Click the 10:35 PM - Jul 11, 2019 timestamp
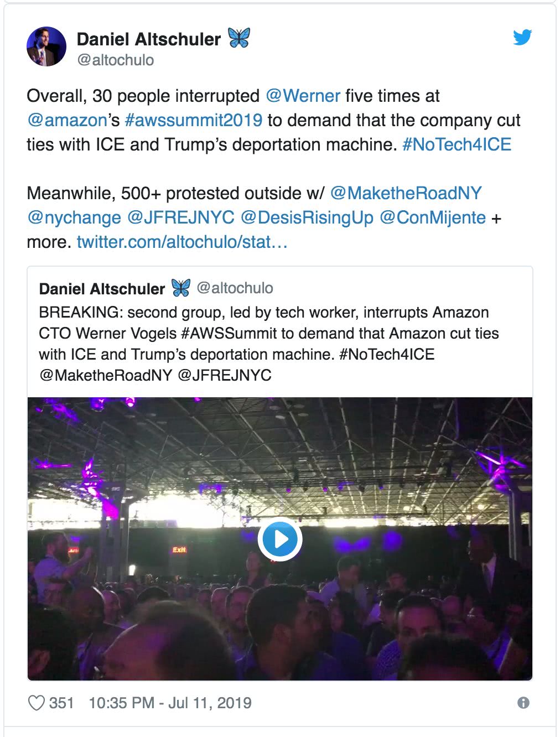This screenshot has width=560, height=737. [170, 703]
